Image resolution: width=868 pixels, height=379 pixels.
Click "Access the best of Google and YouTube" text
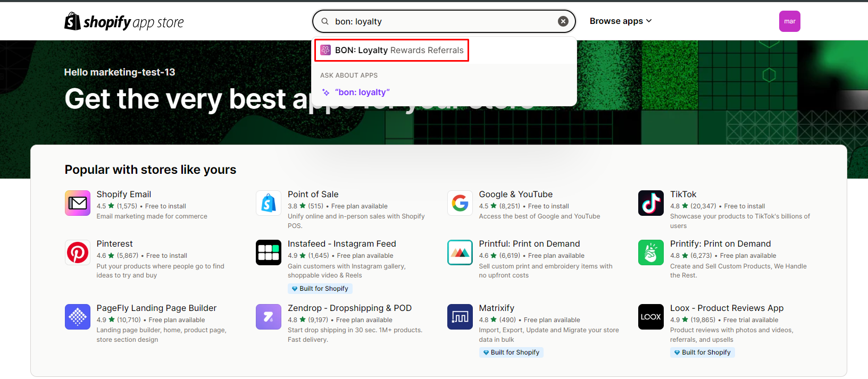click(540, 216)
